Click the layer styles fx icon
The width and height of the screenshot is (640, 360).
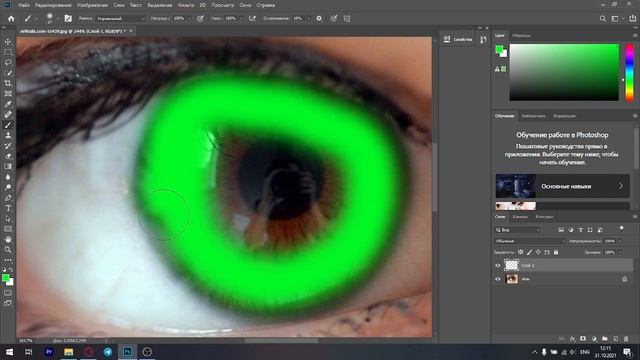pyautogui.click(x=572, y=339)
